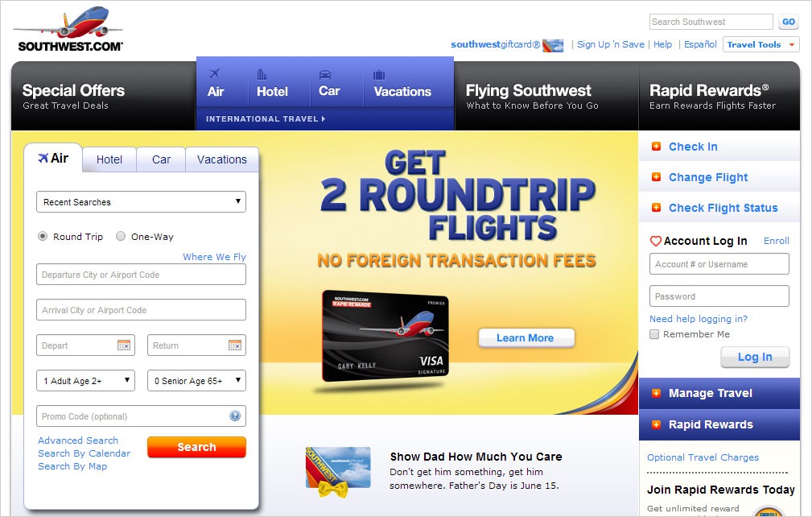This screenshot has width=812, height=517.
Task: Select the One-Way radio button
Action: coord(121,236)
